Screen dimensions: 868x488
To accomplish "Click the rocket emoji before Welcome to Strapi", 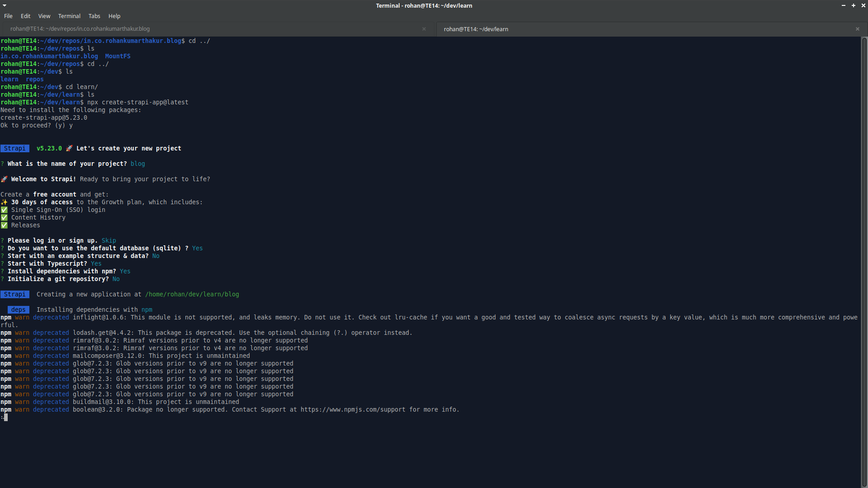I will click(4, 179).
